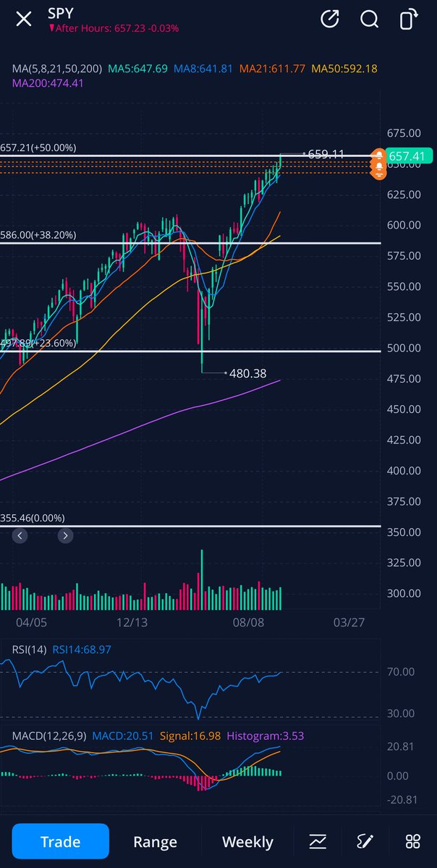Tap the Signal:16.98 value
Screen dimensions: 437x868
(191, 736)
